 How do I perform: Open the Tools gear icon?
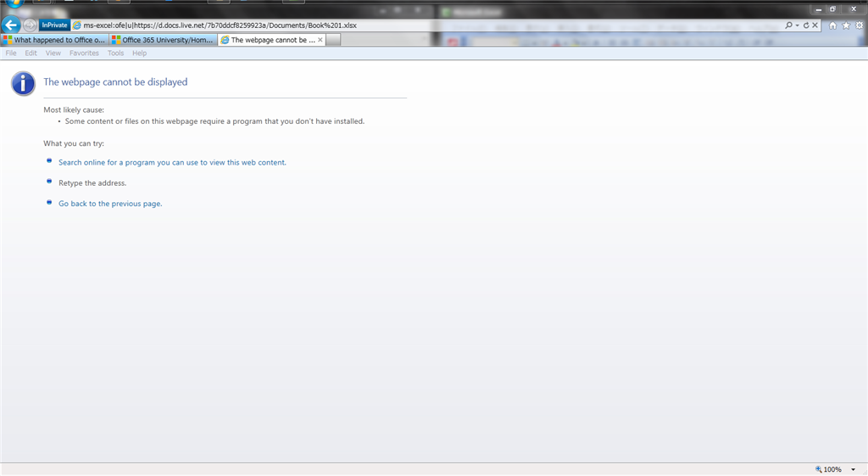(x=860, y=25)
